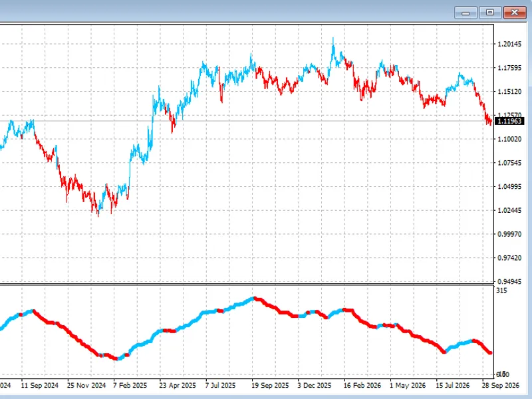
Task: Click the 7 Feb 2025 date label
Action: coord(130,386)
